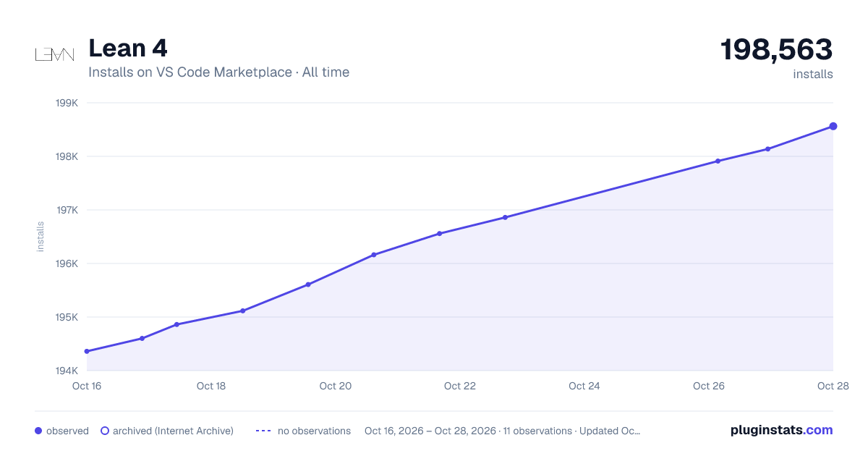
Task: Select the Oct 28 final data point
Action: tap(833, 126)
